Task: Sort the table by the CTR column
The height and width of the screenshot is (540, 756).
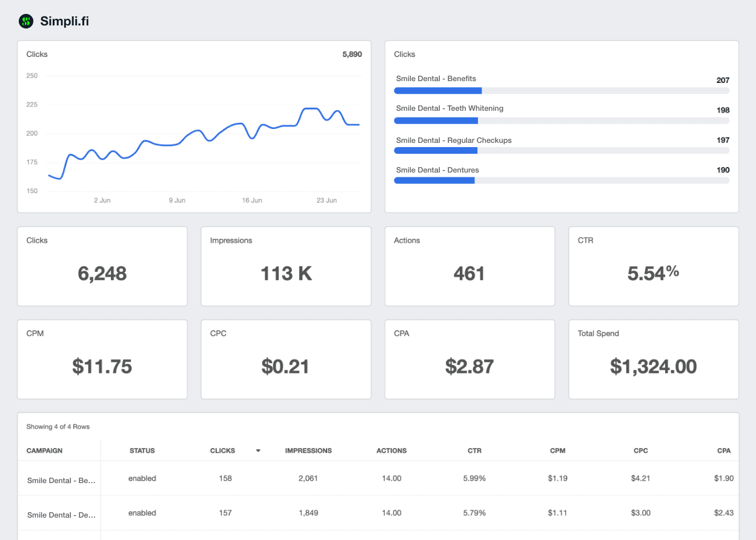Action: pyautogui.click(x=474, y=450)
